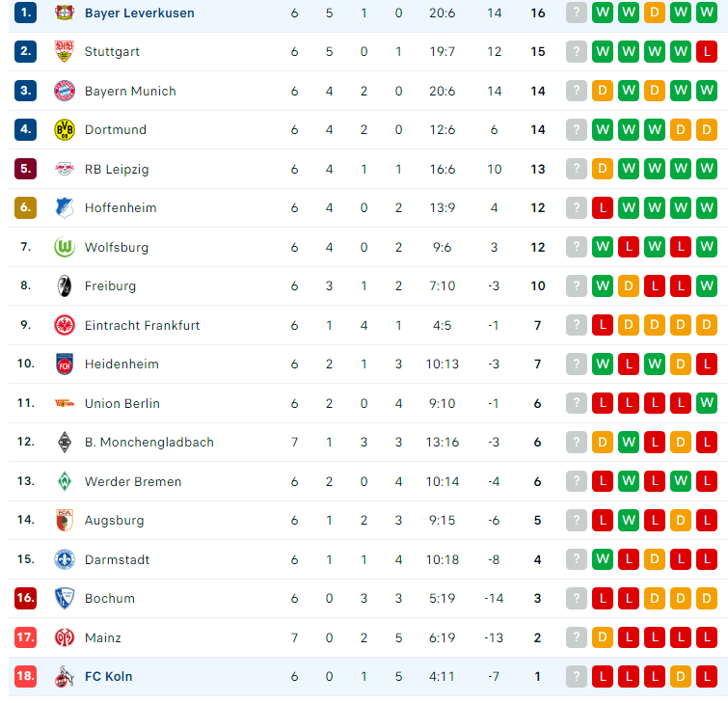Open RB Leipzig team page link
This screenshot has height=703, width=728.
tap(117, 169)
